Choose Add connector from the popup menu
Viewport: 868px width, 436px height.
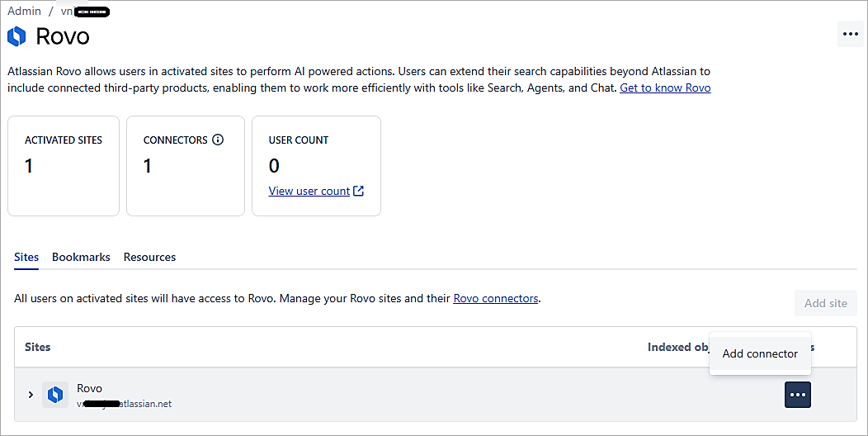point(760,353)
